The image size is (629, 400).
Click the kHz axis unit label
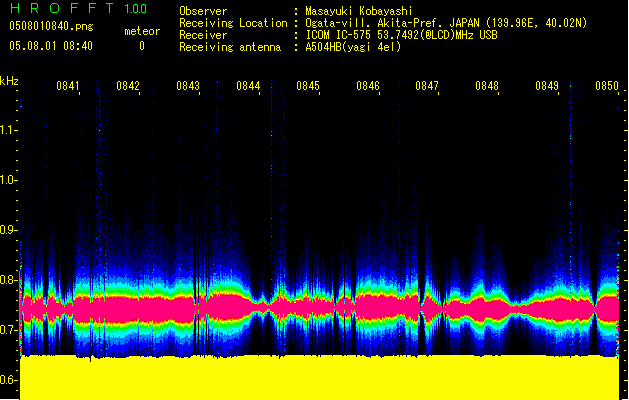[x=9, y=80]
